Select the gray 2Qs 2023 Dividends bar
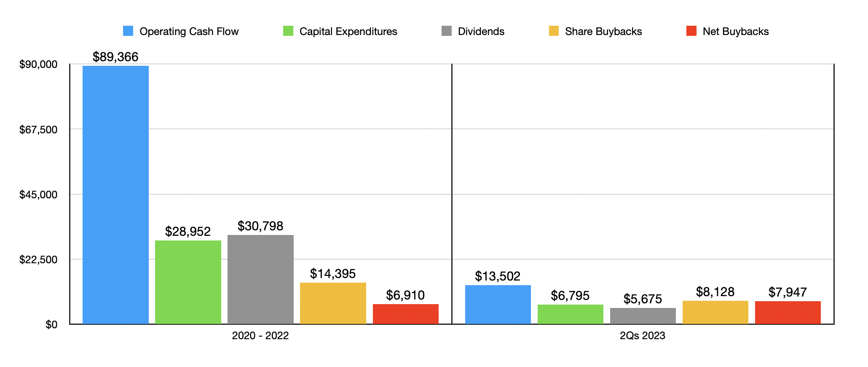This screenshot has height=367, width=868. 643,316
